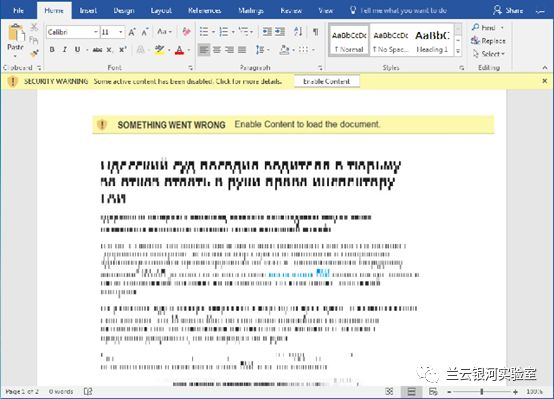The image size is (554, 399).
Task: Adjust the zoom slider handle
Action: click(x=482, y=392)
